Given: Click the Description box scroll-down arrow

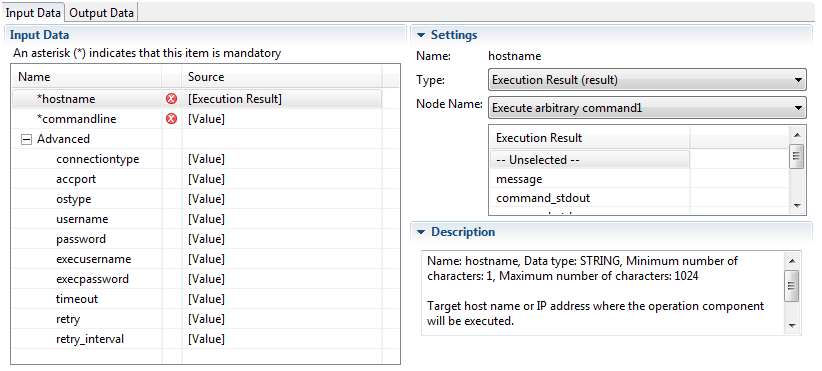Looking at the screenshot, I should (792, 325).
